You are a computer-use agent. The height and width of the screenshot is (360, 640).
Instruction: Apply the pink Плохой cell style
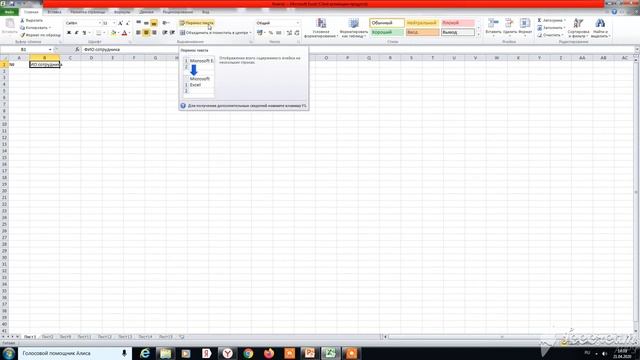pos(458,23)
